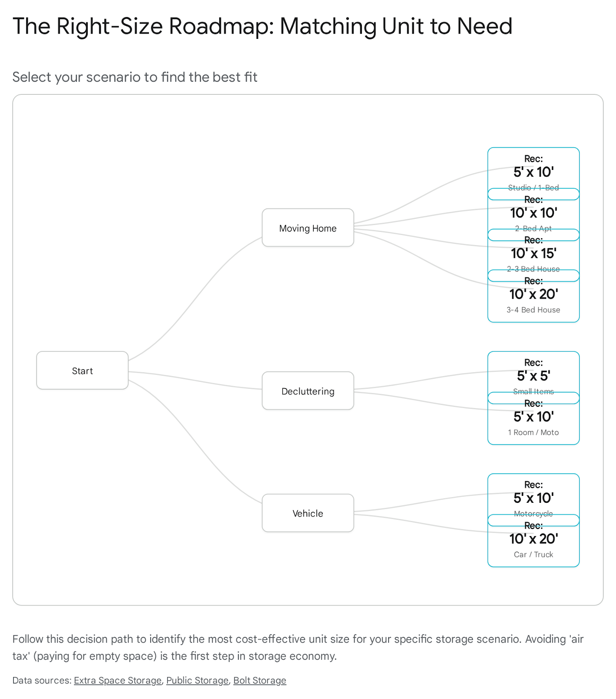
Task: Select the Moving Home scenario node
Action: tap(308, 228)
